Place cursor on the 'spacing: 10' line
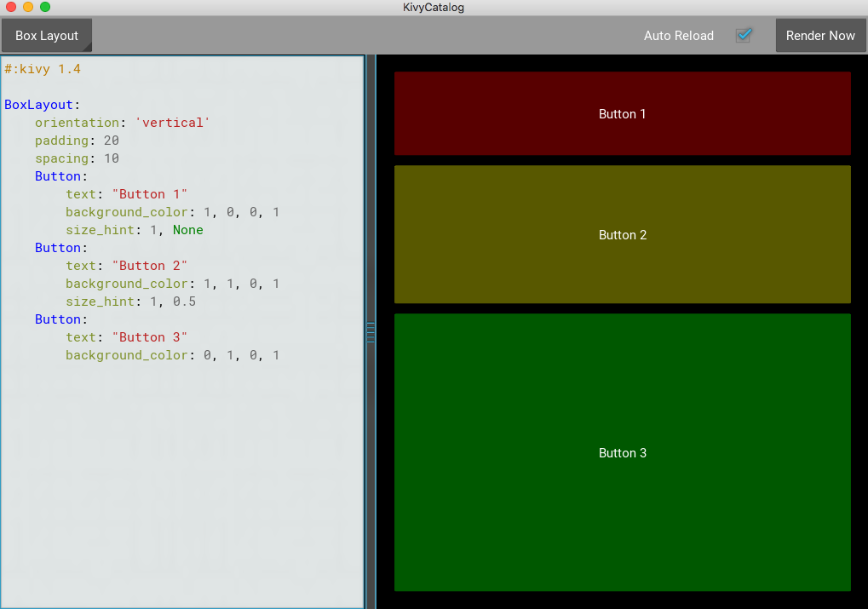Screen dimensions: 868x609 77,158
